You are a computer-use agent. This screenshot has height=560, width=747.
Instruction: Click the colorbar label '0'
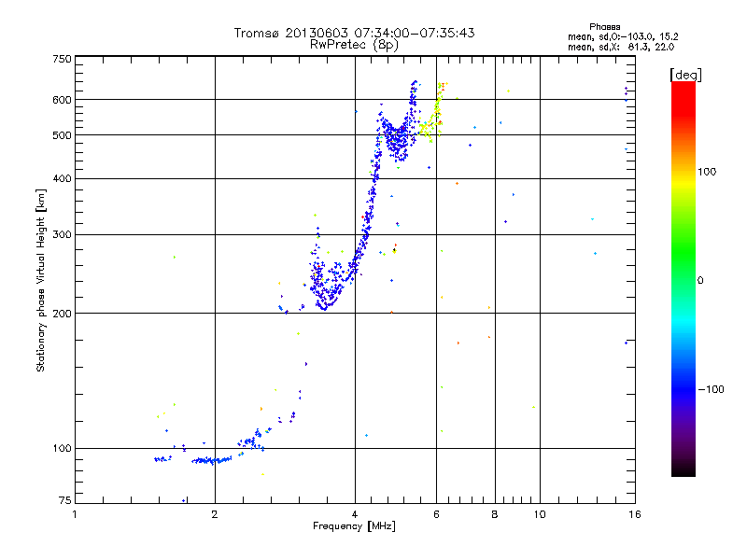tap(700, 281)
